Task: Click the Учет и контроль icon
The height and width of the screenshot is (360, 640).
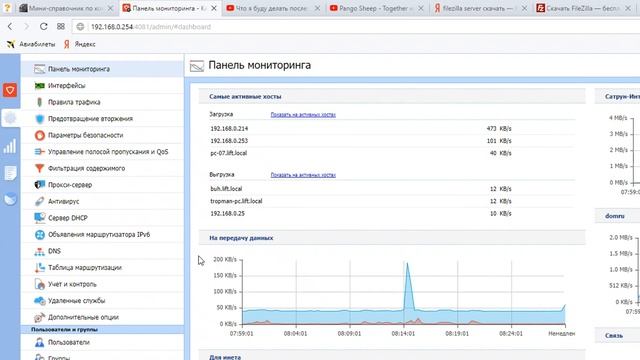Action: click(40, 284)
